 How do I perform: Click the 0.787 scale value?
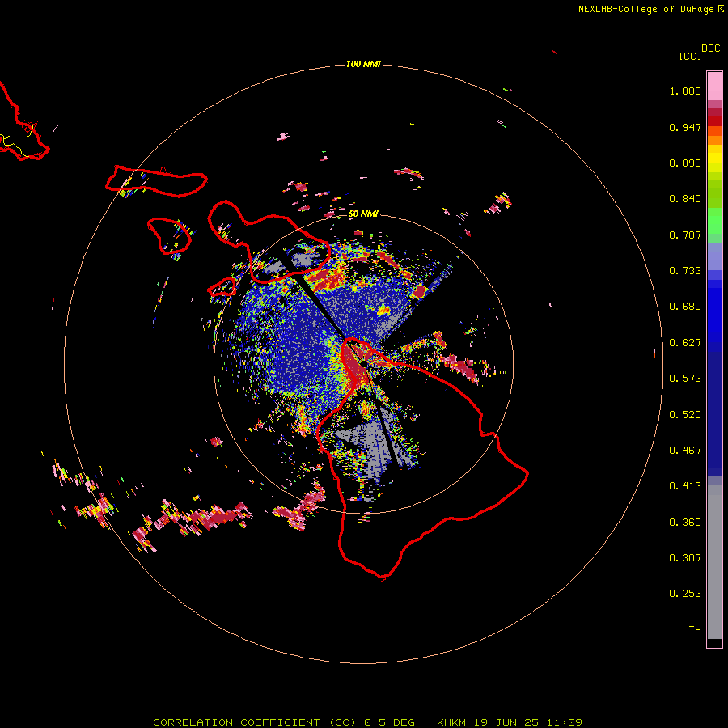(685, 235)
